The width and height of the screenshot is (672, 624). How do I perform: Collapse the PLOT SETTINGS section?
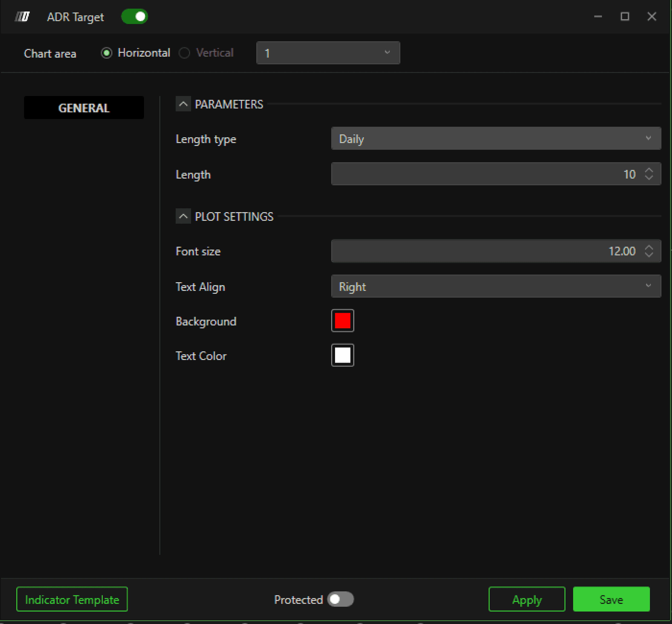click(x=183, y=216)
